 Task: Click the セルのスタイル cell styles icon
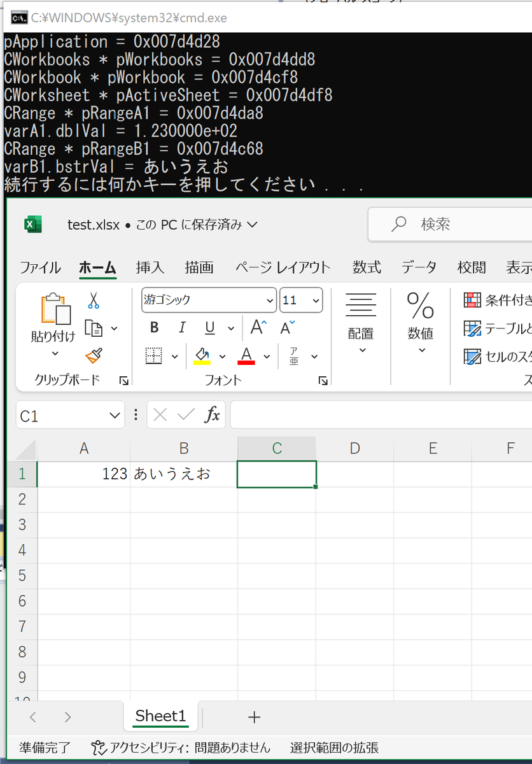472,357
